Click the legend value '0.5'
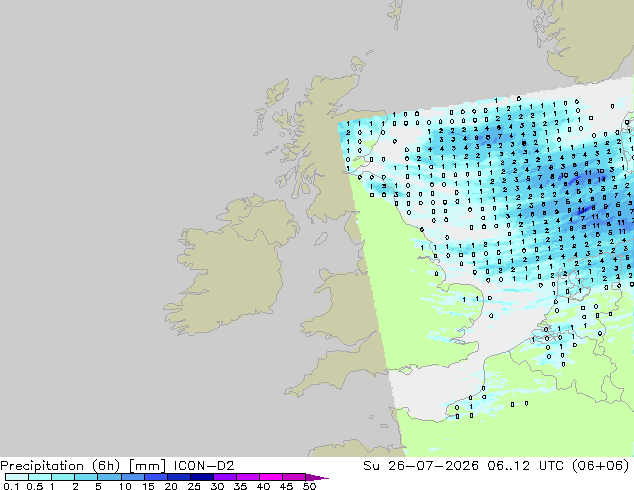 pos(35,486)
